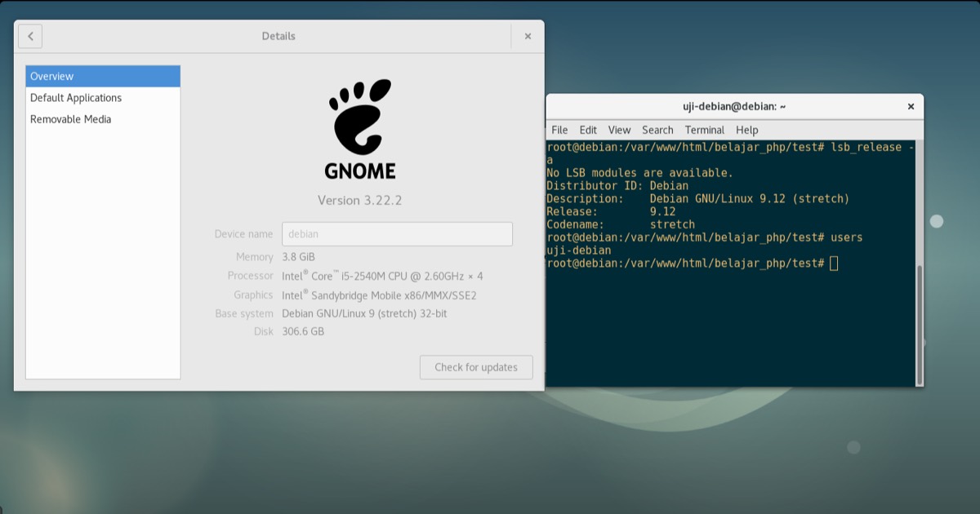The width and height of the screenshot is (980, 514).
Task: Open the Terminal menu in menubar
Action: (704, 130)
